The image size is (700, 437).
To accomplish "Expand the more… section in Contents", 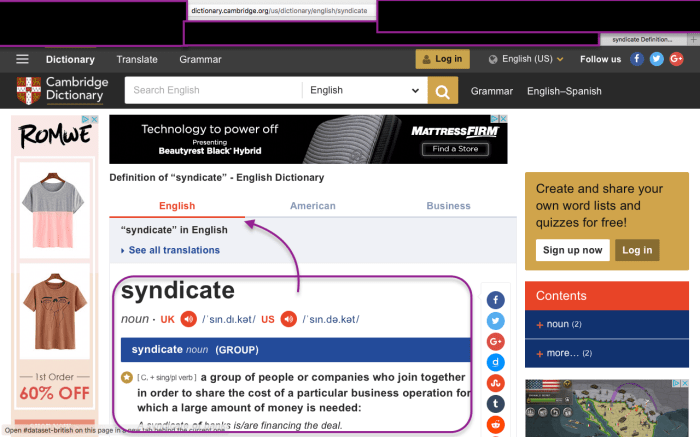I will [x=562, y=353].
